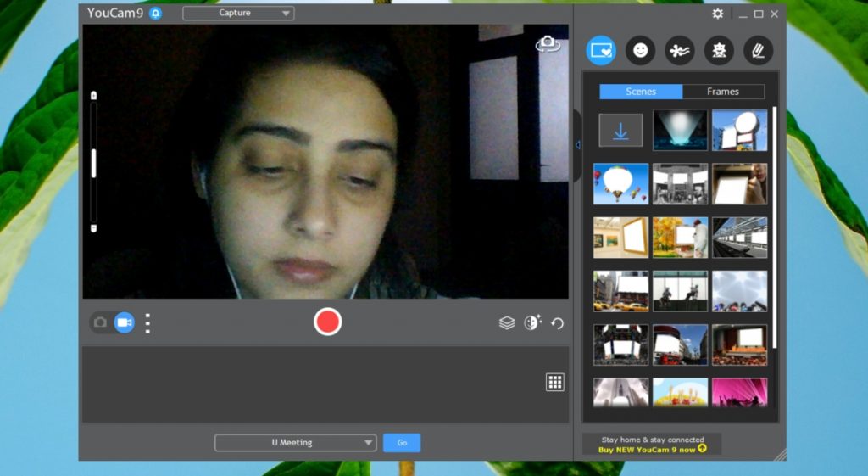Apply the hot air balloon scene
The height and width of the screenshot is (476, 868).
[x=620, y=183]
